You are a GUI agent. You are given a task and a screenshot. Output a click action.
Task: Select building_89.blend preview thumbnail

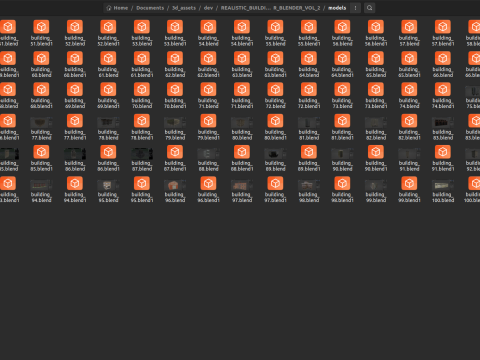coord(275,154)
